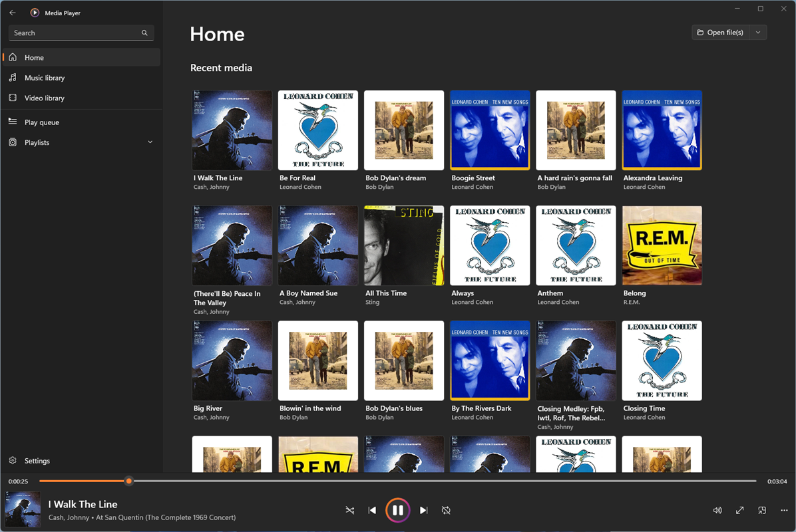This screenshot has height=532, width=796.
Task: Open the Music library text label
Action: 45,78
